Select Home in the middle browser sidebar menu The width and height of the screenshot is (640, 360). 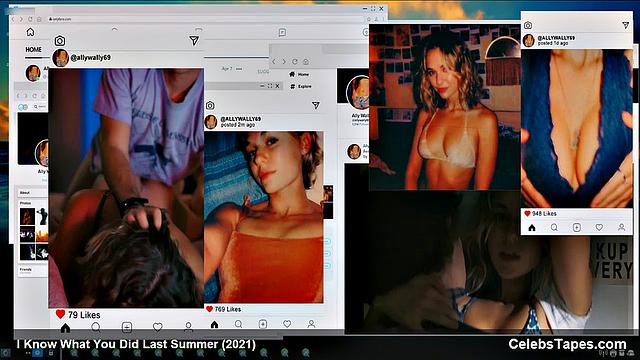299,74
